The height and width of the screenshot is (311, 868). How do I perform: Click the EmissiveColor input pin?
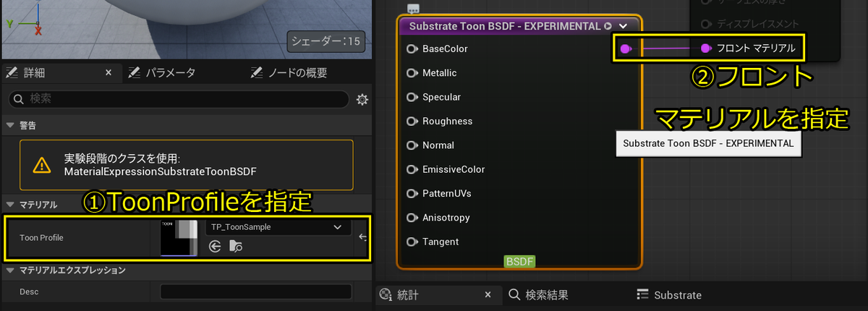pyautogui.click(x=412, y=169)
